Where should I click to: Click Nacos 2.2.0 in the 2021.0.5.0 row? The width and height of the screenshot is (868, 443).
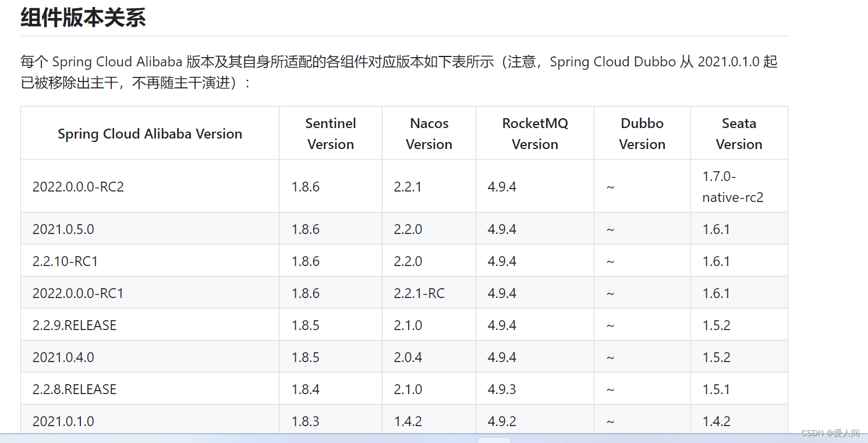[x=429, y=229]
